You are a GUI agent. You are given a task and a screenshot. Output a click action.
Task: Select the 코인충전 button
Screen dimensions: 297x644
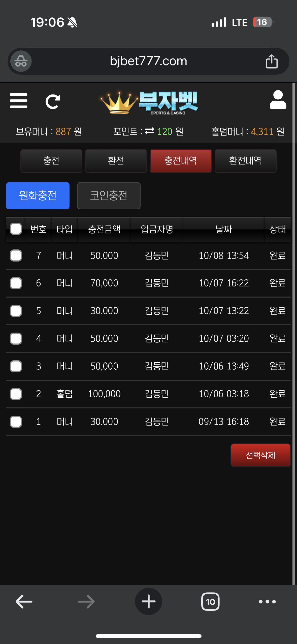click(109, 196)
